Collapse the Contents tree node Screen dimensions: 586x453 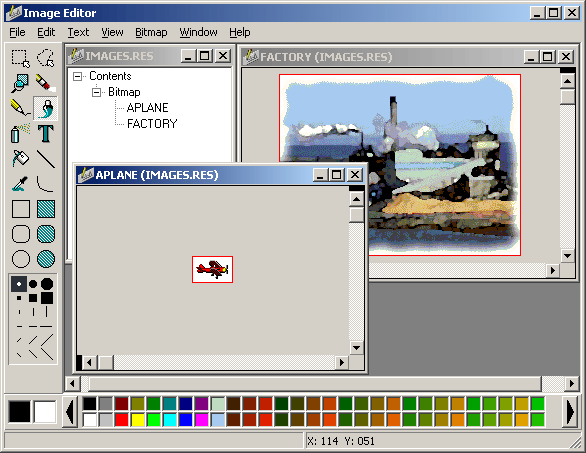77,76
